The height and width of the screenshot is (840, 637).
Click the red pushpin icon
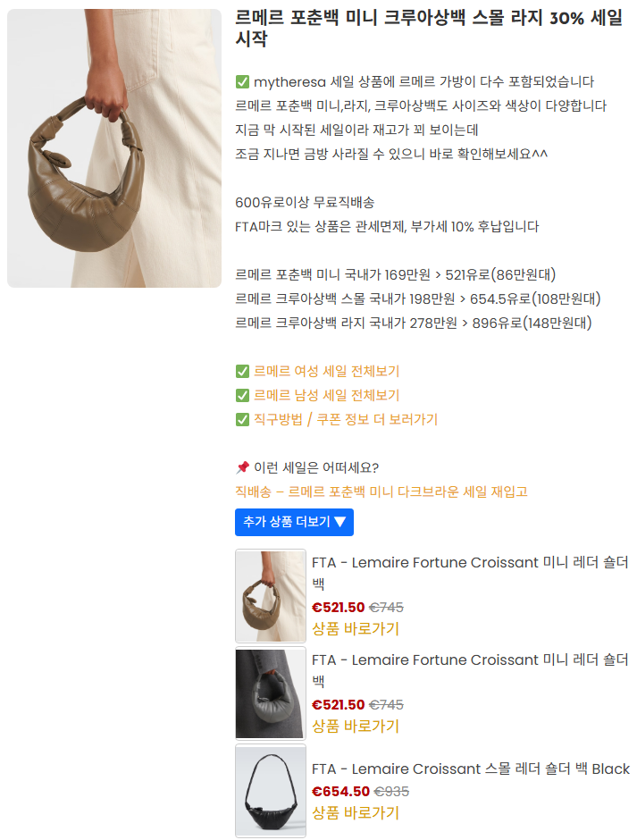[x=242, y=467]
